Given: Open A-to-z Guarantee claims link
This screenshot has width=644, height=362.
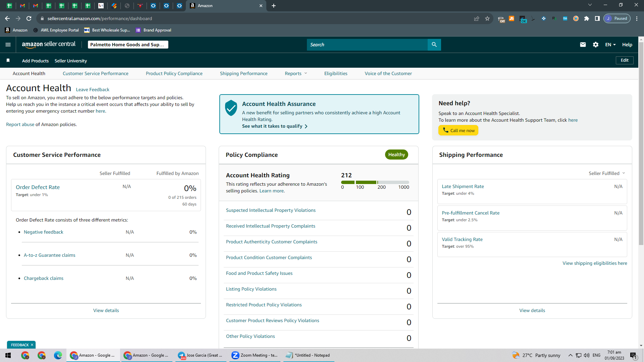Looking at the screenshot, I should tap(49, 255).
